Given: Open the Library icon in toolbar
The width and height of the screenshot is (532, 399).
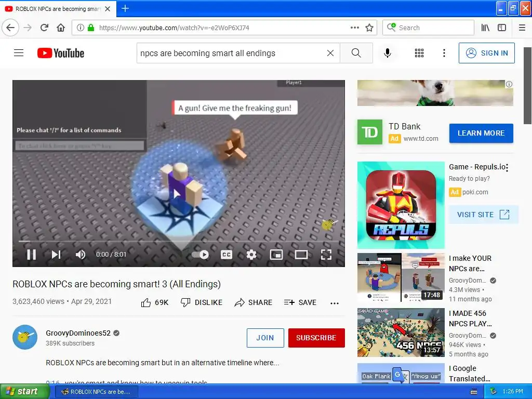Looking at the screenshot, I should [x=485, y=28].
